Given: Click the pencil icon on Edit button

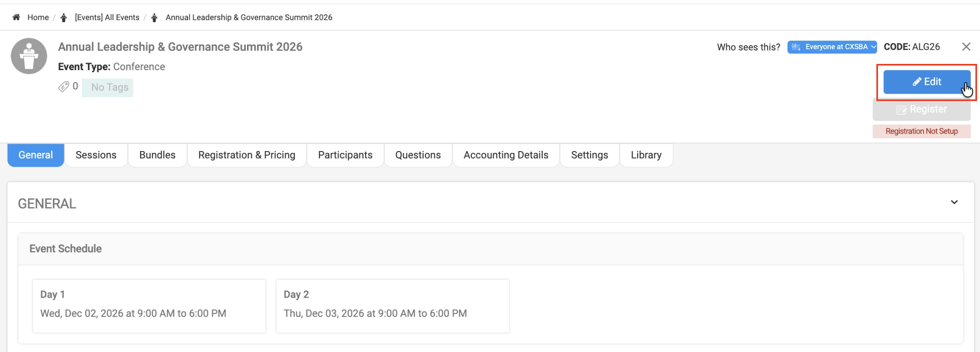Looking at the screenshot, I should tap(916, 82).
